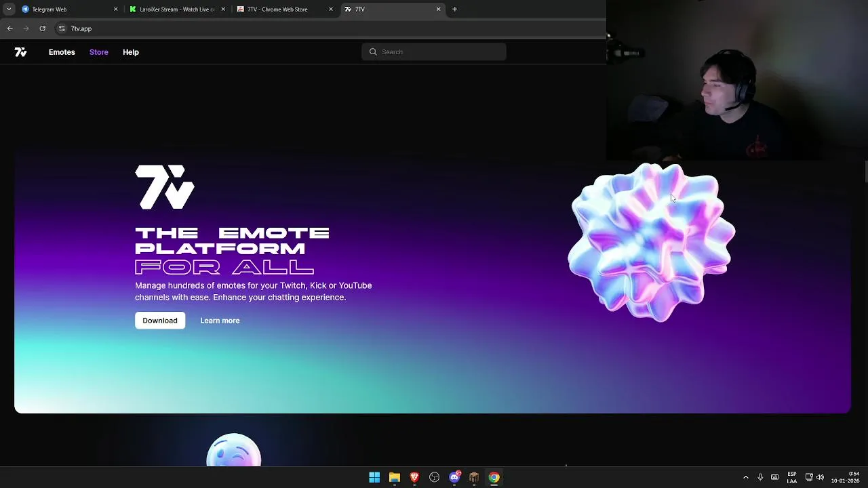The height and width of the screenshot is (488, 868).
Task: Open Discord from taskbar
Action: [x=454, y=477]
